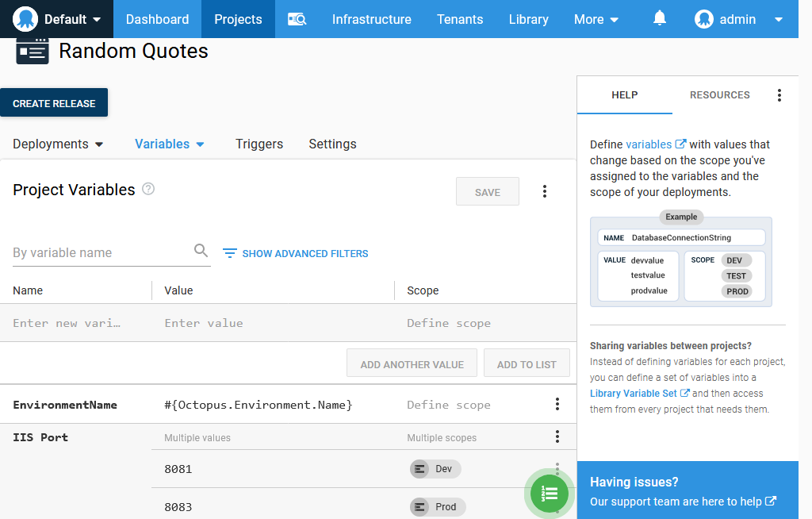Expand the Default space switcher
This screenshot has height=519, width=812.
(56, 19)
